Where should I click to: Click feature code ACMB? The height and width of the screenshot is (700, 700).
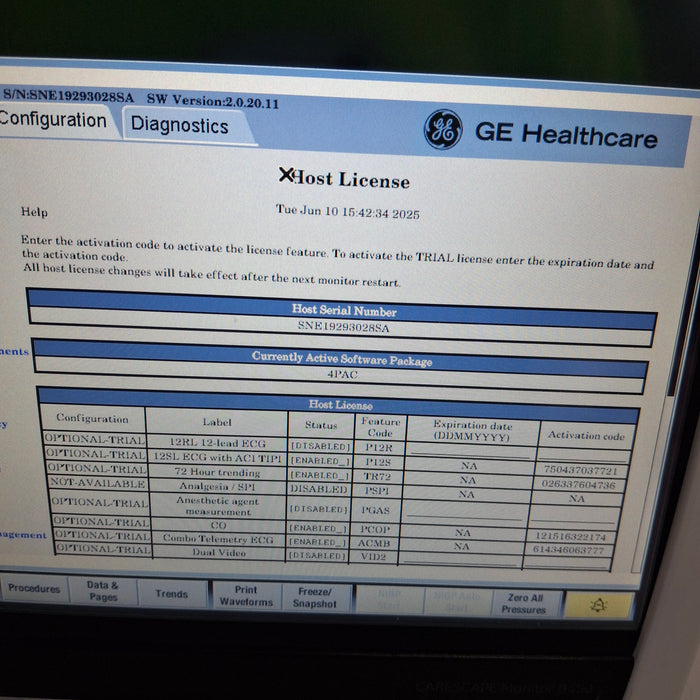[374, 543]
